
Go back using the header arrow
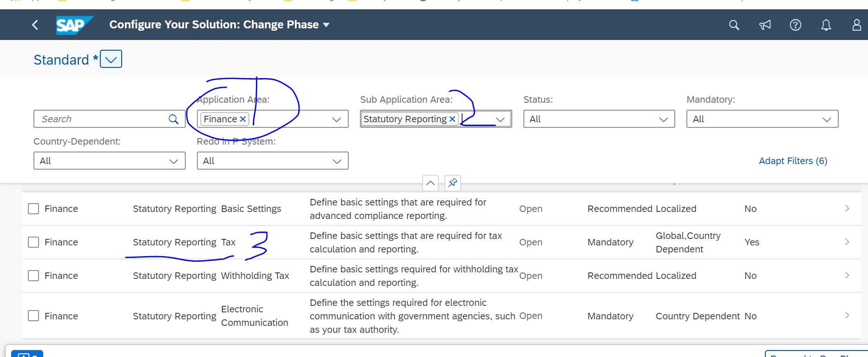(x=35, y=25)
